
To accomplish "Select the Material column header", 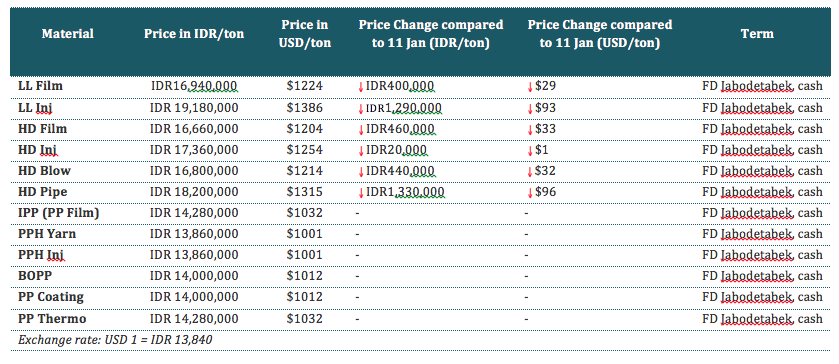I will click(x=67, y=34).
